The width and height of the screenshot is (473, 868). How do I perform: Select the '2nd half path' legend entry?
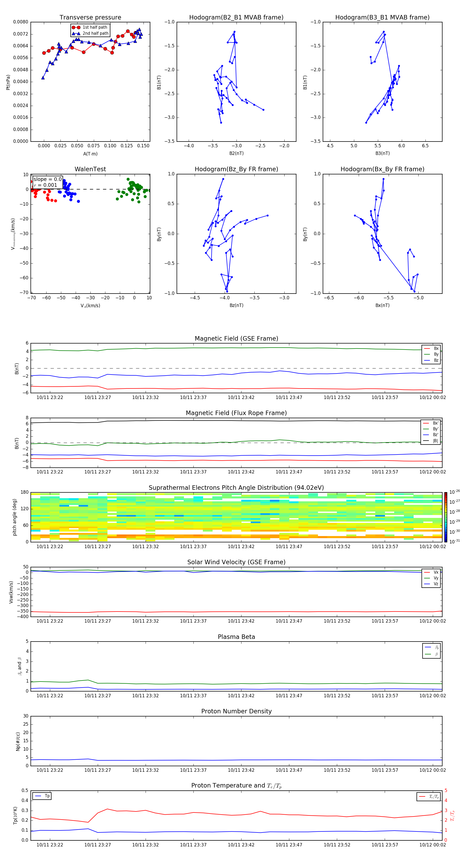[x=90, y=33]
